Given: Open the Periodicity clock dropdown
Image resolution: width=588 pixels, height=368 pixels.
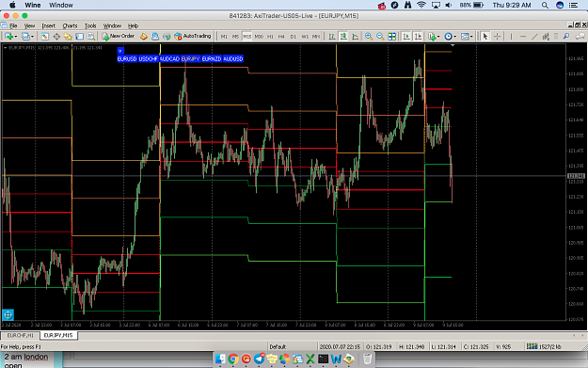Looking at the screenshot, I should click(x=450, y=37).
